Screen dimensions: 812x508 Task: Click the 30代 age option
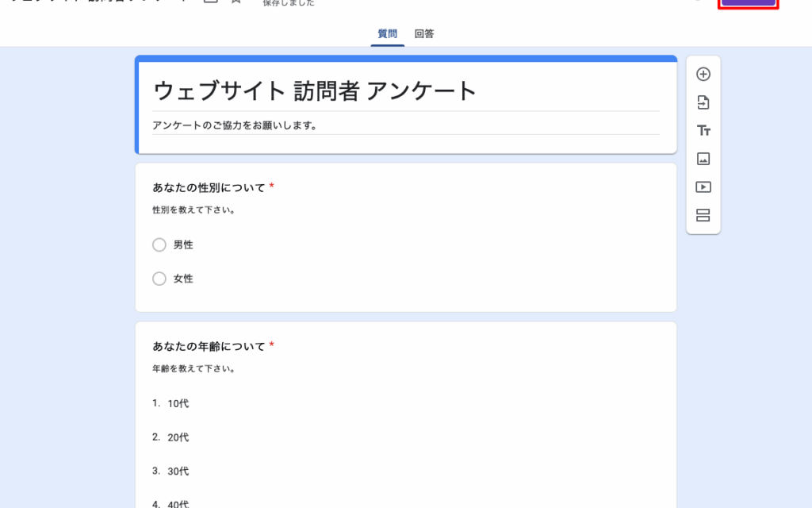(178, 471)
